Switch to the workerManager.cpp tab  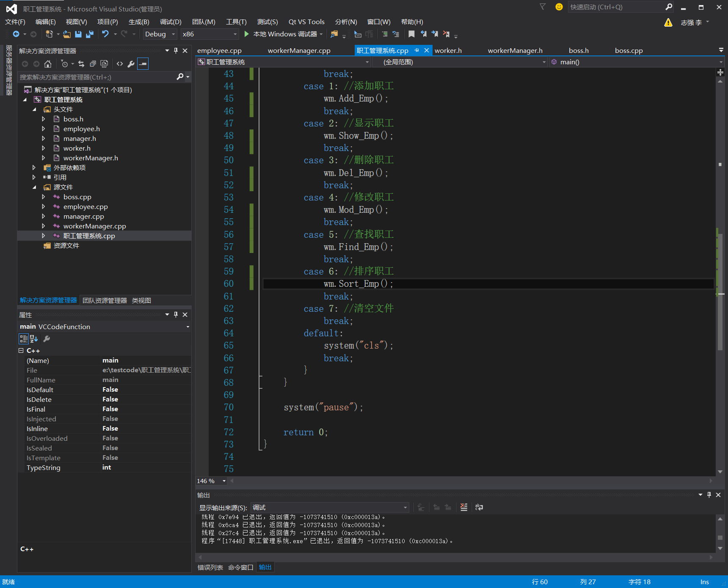pos(299,51)
